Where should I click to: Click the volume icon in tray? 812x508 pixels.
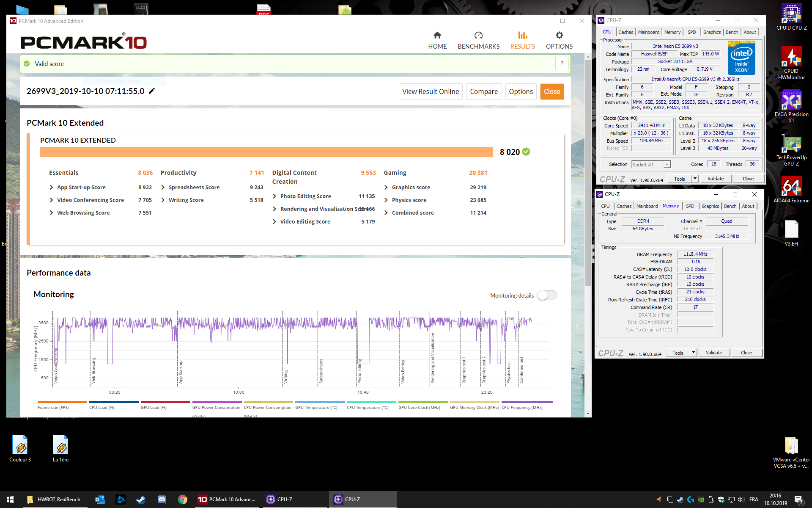[x=741, y=500]
